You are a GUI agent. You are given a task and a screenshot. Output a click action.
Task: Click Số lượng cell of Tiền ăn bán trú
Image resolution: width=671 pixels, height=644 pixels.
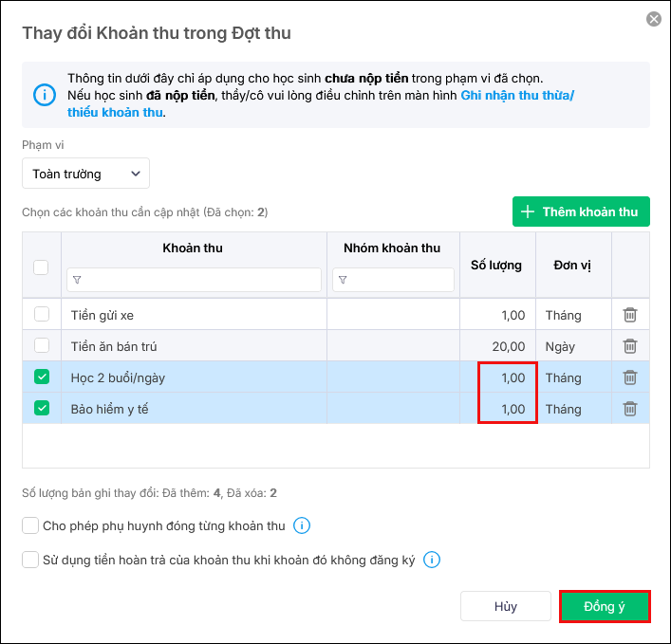497,346
